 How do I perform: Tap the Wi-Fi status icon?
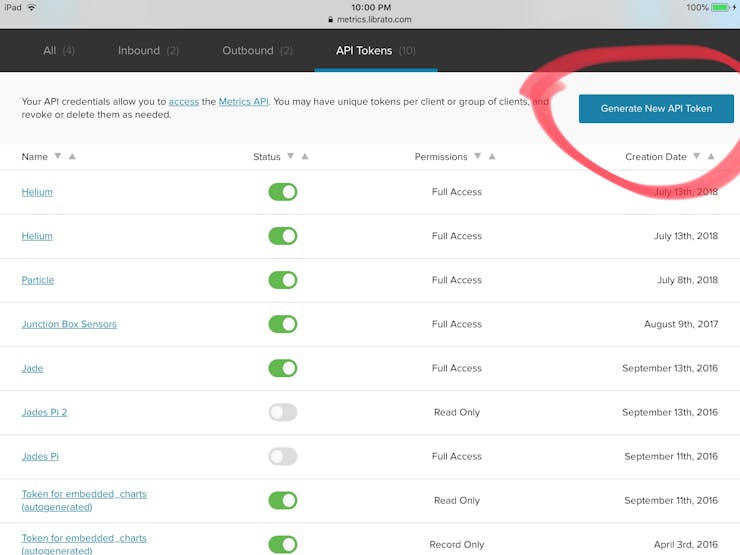point(32,8)
